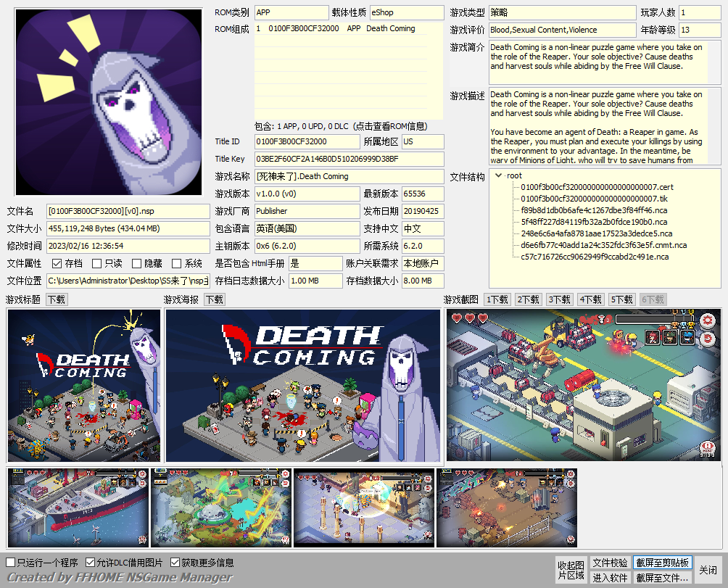Screen dimensions: 728x588
Task: Click the Death Coming game icon image
Action: [109, 102]
